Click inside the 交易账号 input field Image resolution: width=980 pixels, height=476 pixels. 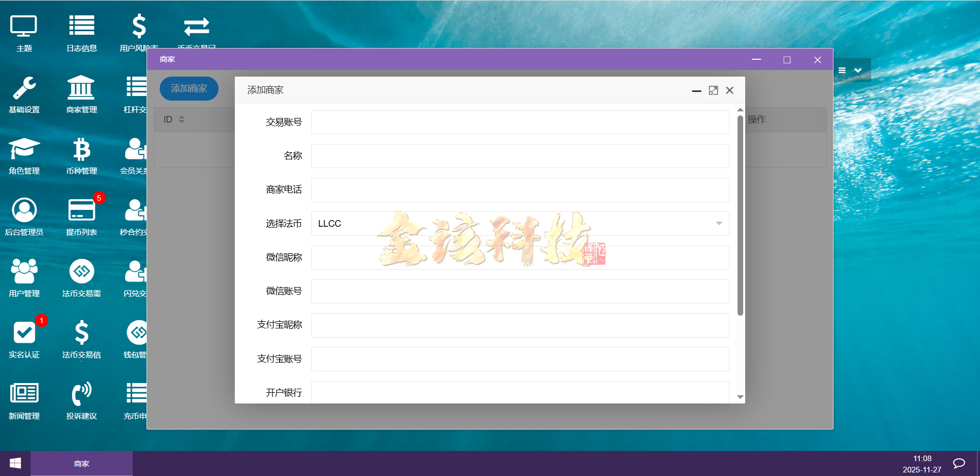[520, 122]
